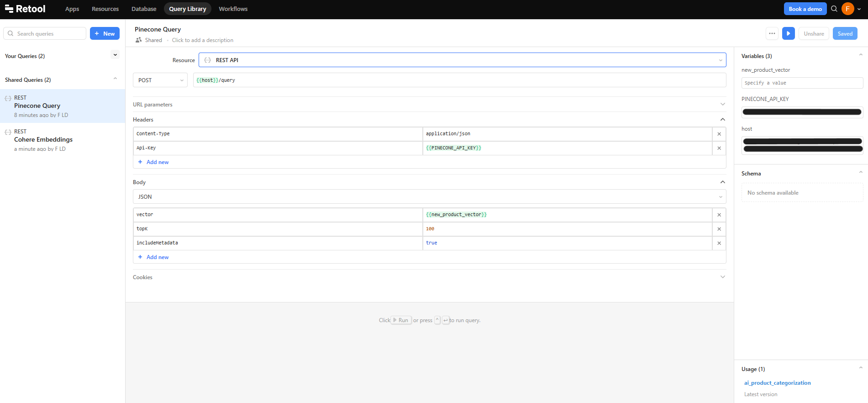This screenshot has height=403, width=868.
Task: Collapse the Usage panel
Action: point(861,368)
